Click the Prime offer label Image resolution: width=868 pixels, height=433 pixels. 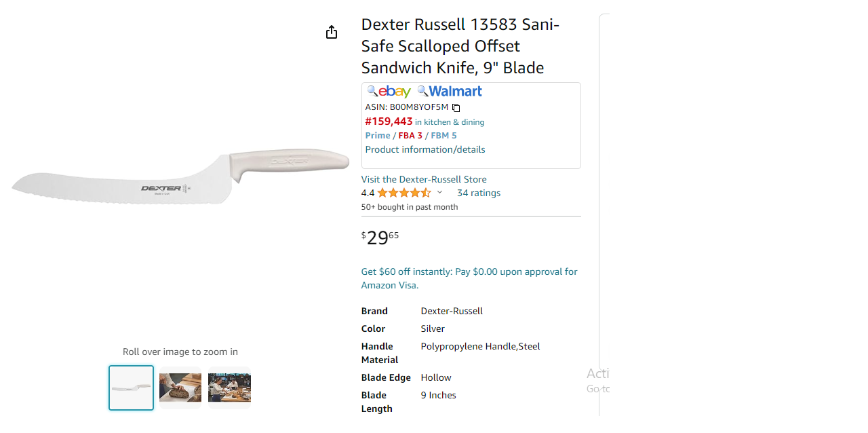click(378, 136)
